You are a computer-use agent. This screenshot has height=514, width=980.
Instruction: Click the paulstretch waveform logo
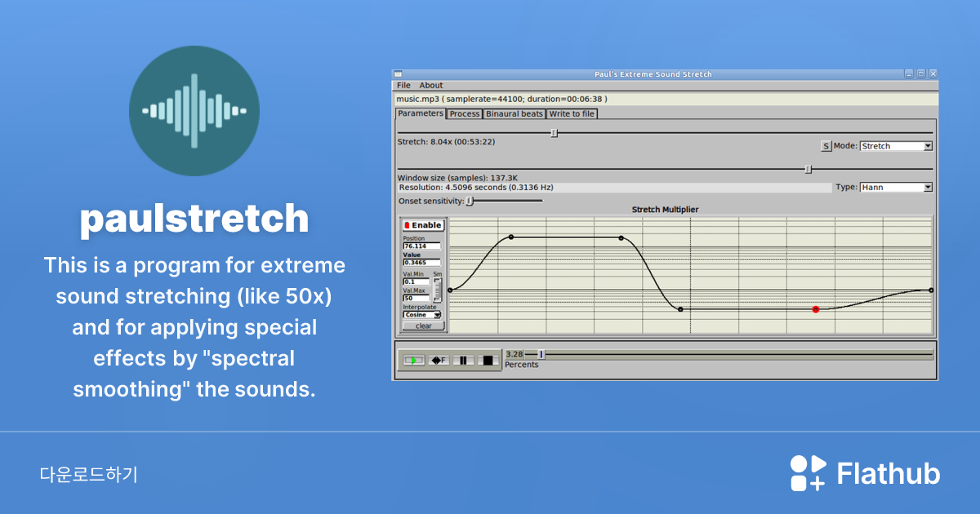click(x=194, y=109)
